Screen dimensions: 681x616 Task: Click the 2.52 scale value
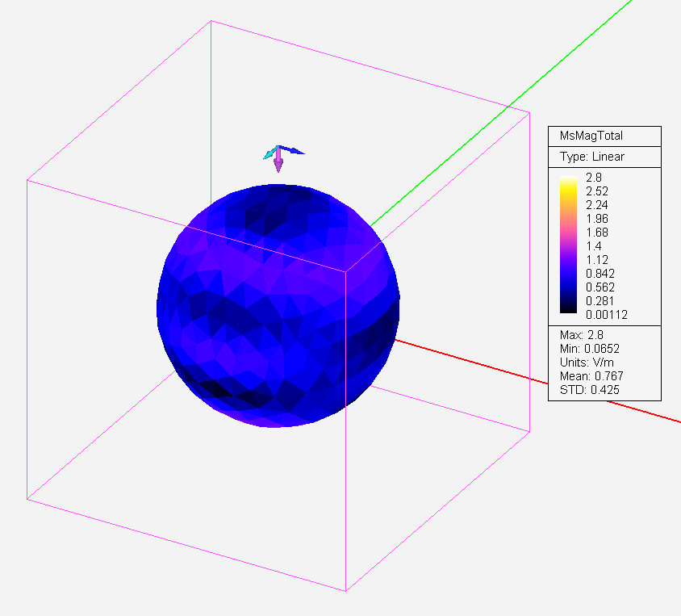coord(597,191)
